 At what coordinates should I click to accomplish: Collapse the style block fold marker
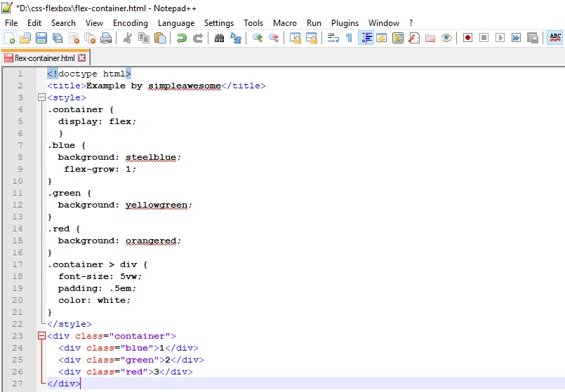[x=41, y=97]
